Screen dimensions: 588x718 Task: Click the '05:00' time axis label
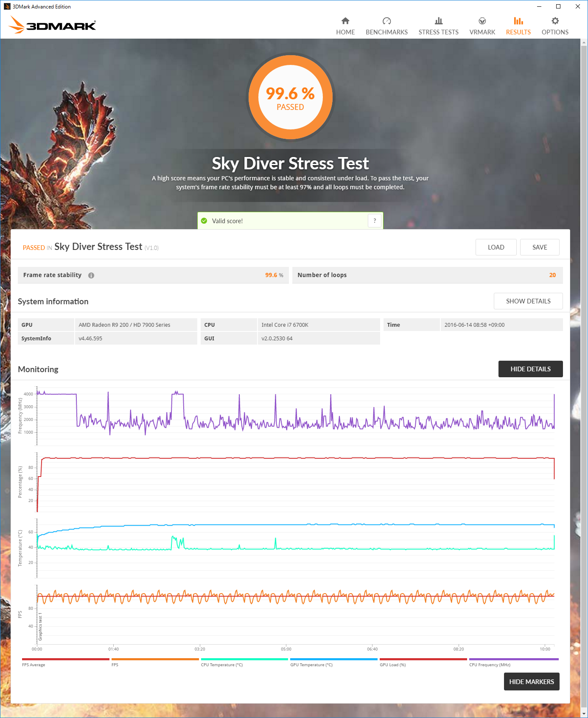286,649
